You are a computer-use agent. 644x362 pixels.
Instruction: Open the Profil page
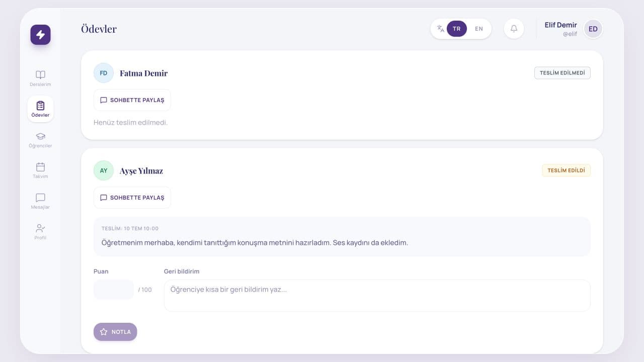[x=40, y=231]
